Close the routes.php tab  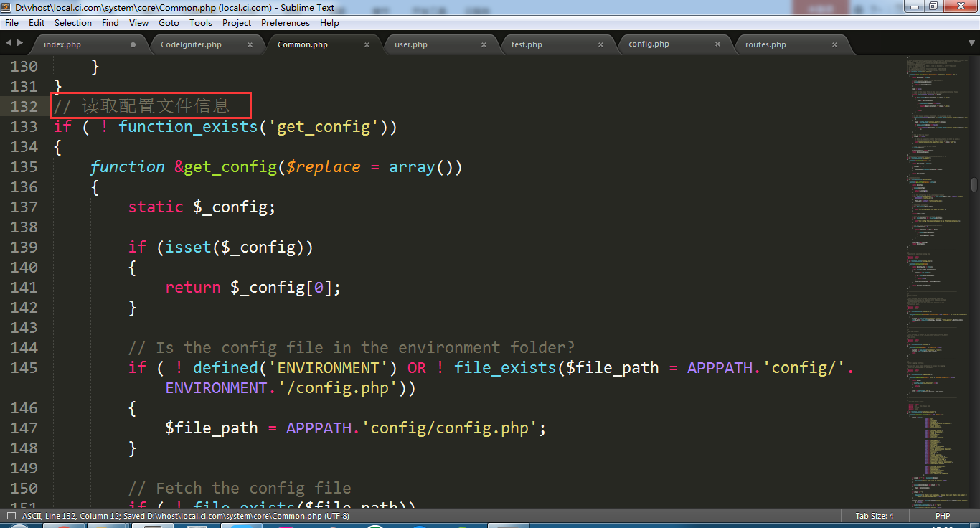(x=834, y=44)
